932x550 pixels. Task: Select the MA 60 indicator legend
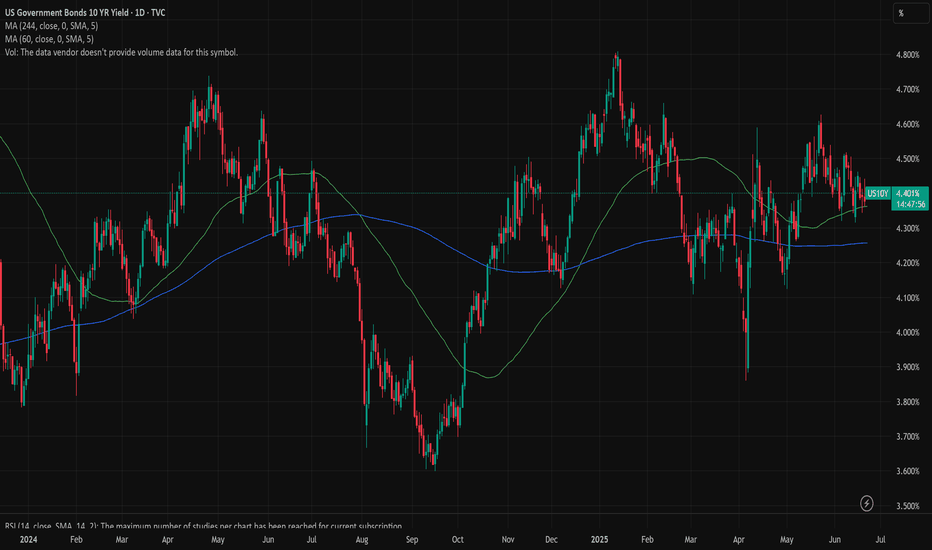coord(49,39)
